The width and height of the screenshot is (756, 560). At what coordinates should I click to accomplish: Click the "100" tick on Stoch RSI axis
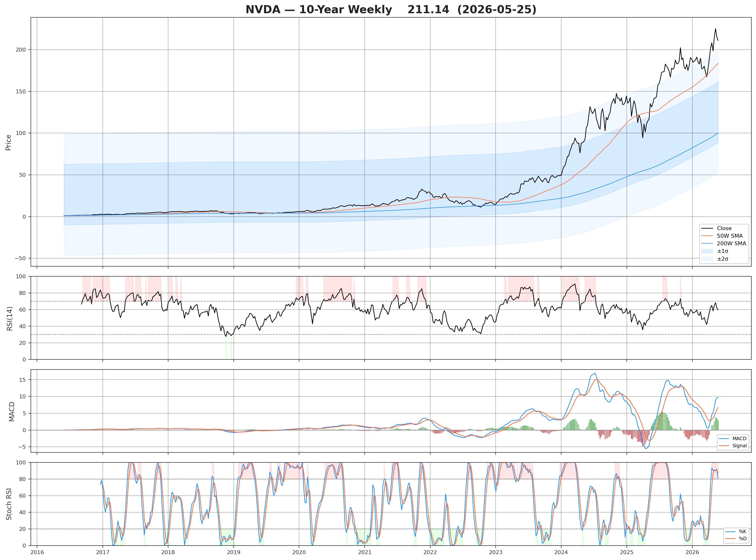tap(21, 463)
